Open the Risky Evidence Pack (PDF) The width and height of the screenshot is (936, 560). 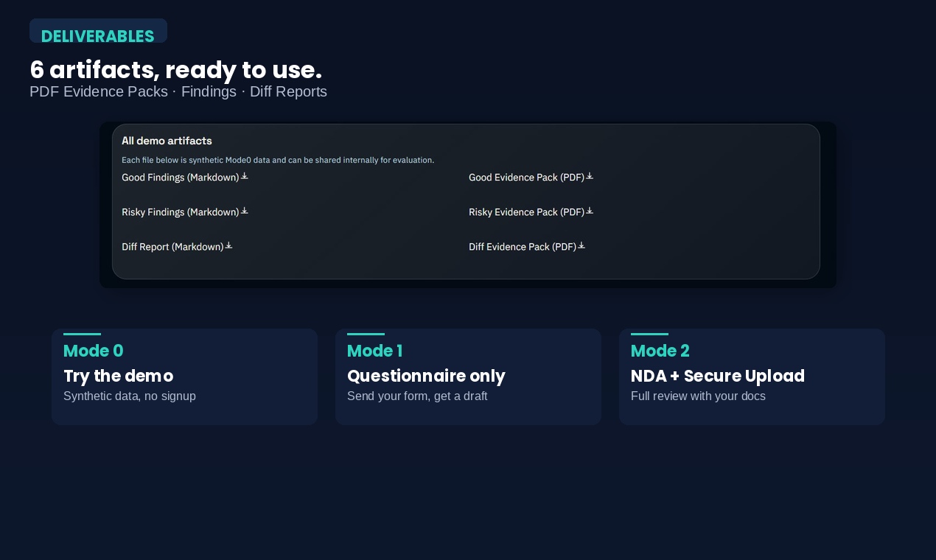pyautogui.click(x=526, y=212)
